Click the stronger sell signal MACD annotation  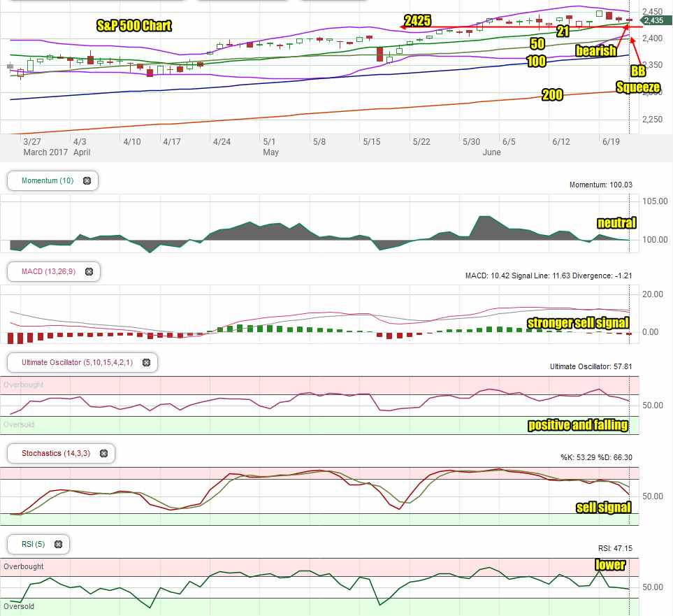[x=578, y=322]
